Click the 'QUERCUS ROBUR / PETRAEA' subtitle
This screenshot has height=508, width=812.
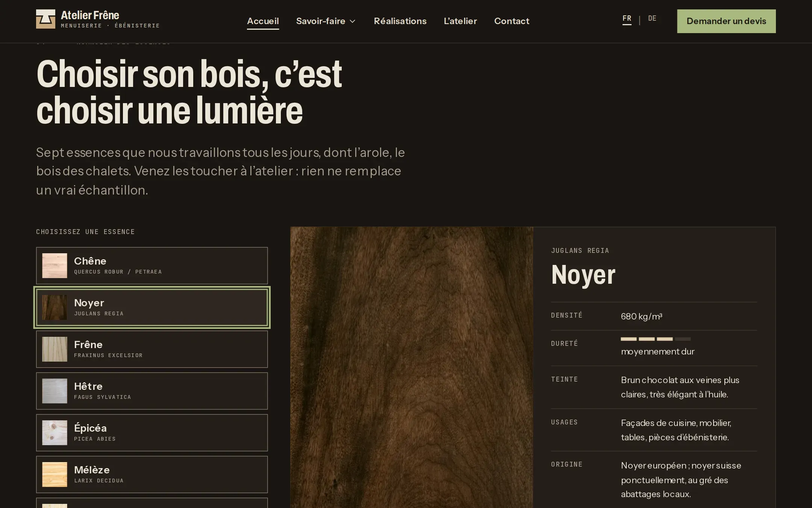[118, 272]
